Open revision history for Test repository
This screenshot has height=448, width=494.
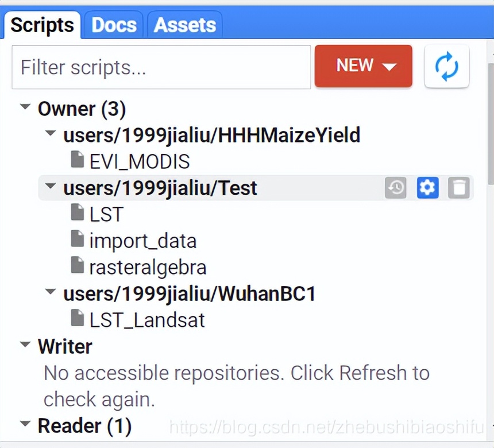pyautogui.click(x=396, y=188)
